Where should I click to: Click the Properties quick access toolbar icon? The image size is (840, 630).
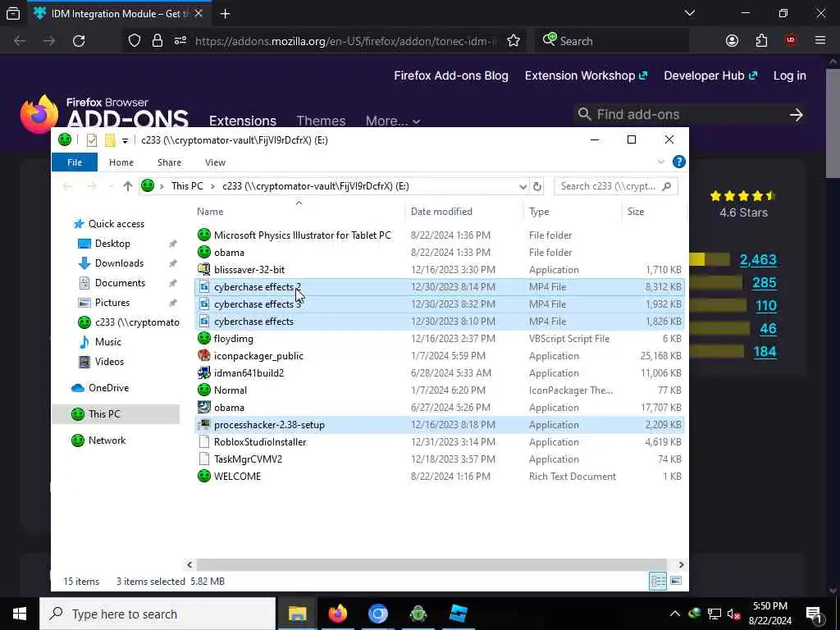coord(92,140)
